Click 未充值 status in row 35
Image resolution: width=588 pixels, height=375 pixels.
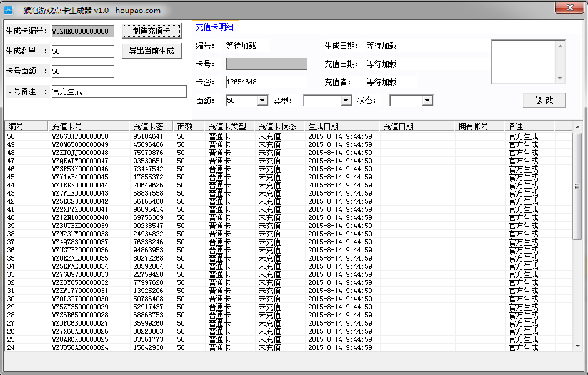[269, 258]
